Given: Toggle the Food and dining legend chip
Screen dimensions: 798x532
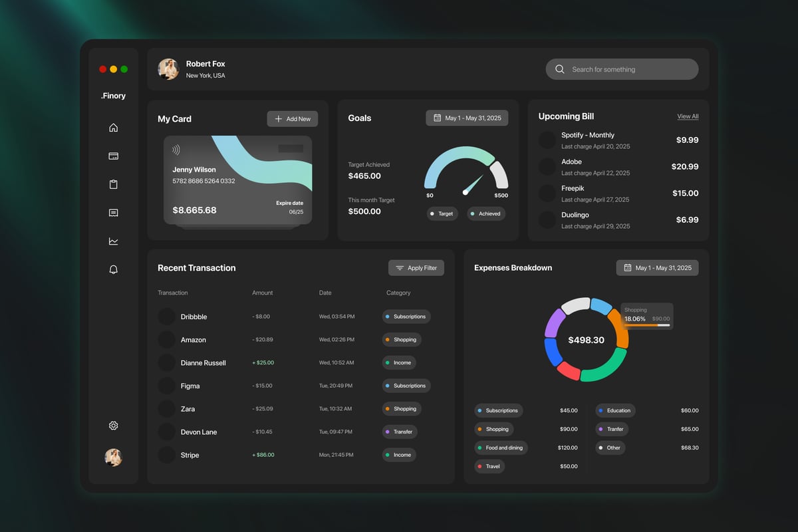Looking at the screenshot, I should point(500,448).
